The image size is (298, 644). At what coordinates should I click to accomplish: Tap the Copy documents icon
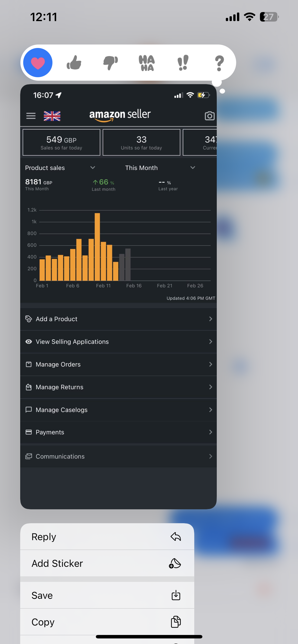(176, 622)
